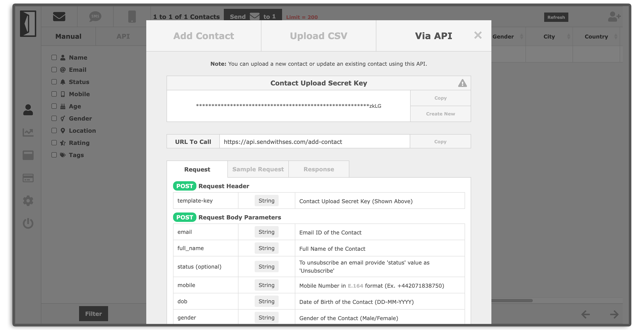The width and height of the screenshot is (644, 330).
Task: Sort by the City column arrows
Action: [x=568, y=36]
